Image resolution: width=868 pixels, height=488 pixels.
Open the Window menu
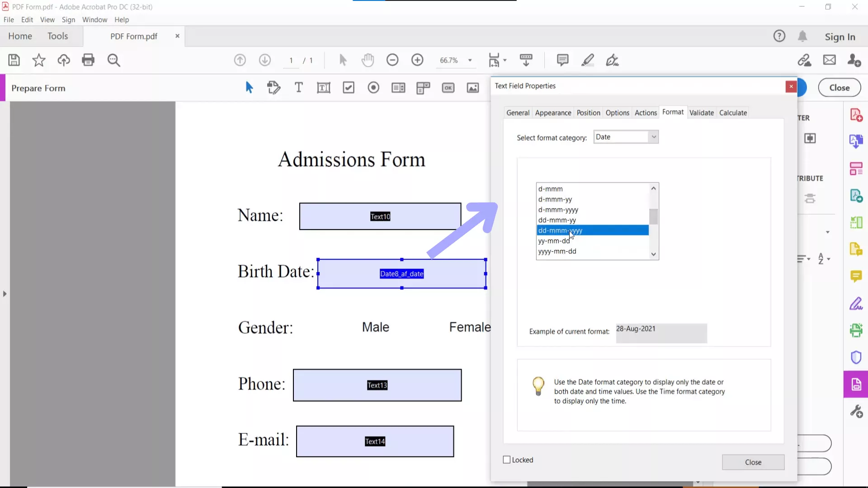[x=94, y=20]
